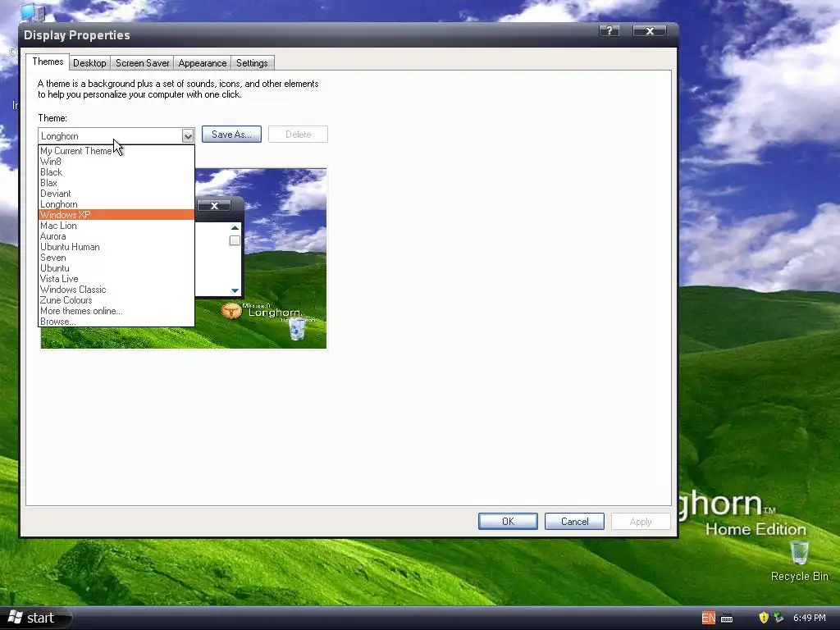Screen dimensions: 840x630
Task: Click the My Computer desktop icon
Action: tap(33, 11)
